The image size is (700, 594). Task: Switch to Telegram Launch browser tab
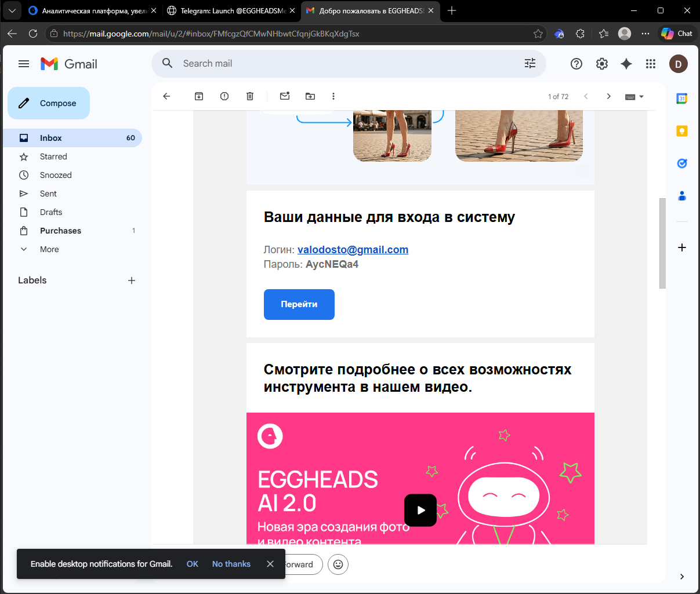click(231, 10)
